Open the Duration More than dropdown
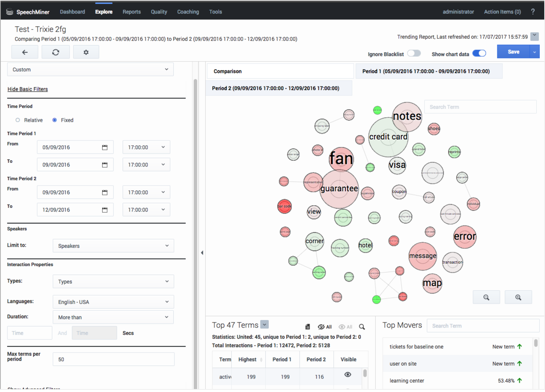Screen dimensions: 545x392 [113, 317]
